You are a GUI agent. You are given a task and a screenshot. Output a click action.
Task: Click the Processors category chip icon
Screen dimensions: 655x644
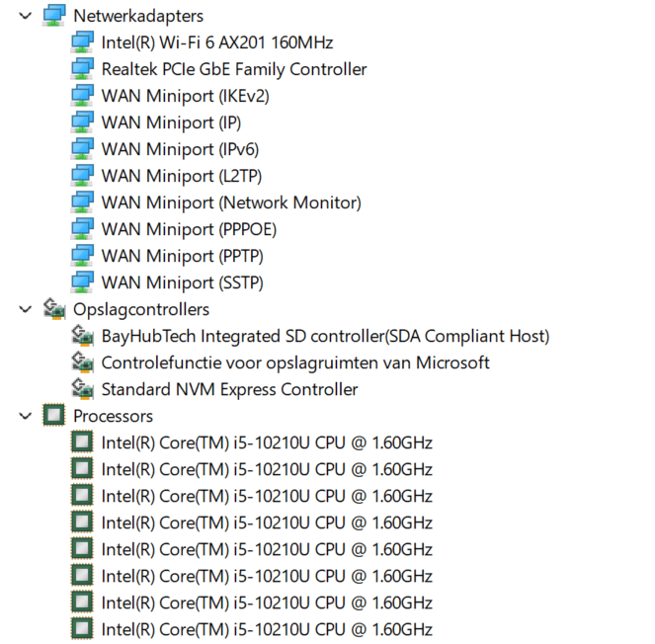54,416
